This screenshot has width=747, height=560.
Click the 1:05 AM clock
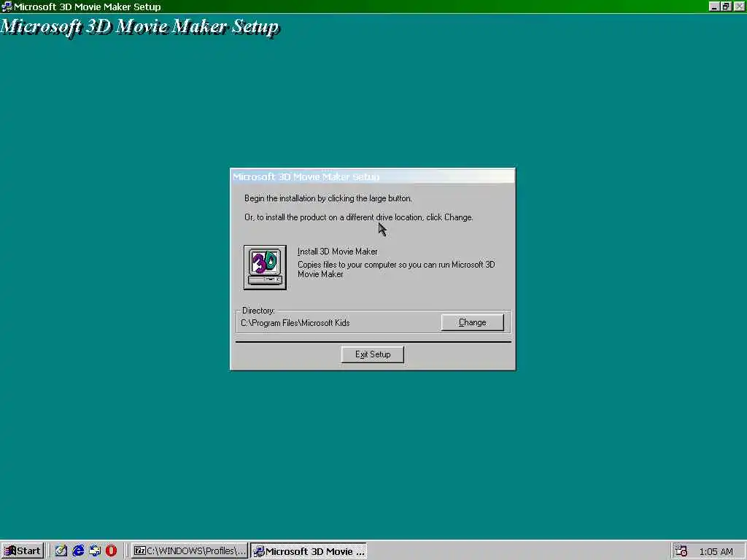pyautogui.click(x=716, y=551)
